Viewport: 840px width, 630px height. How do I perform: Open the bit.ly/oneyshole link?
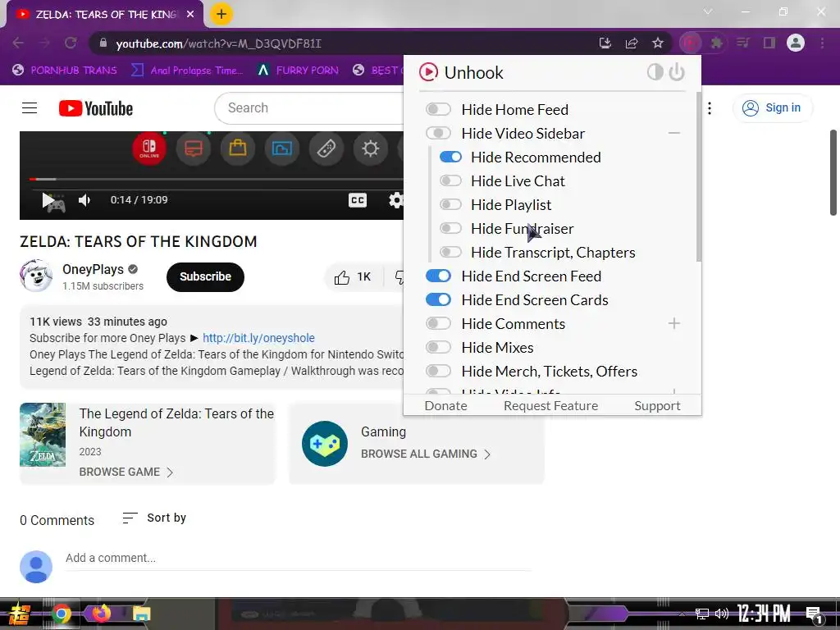[258, 338]
